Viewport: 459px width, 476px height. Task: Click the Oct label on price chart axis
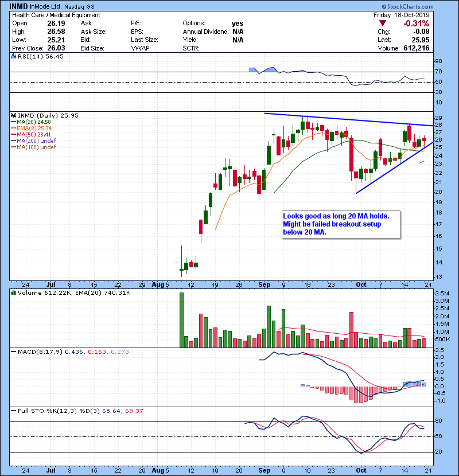pos(361,284)
